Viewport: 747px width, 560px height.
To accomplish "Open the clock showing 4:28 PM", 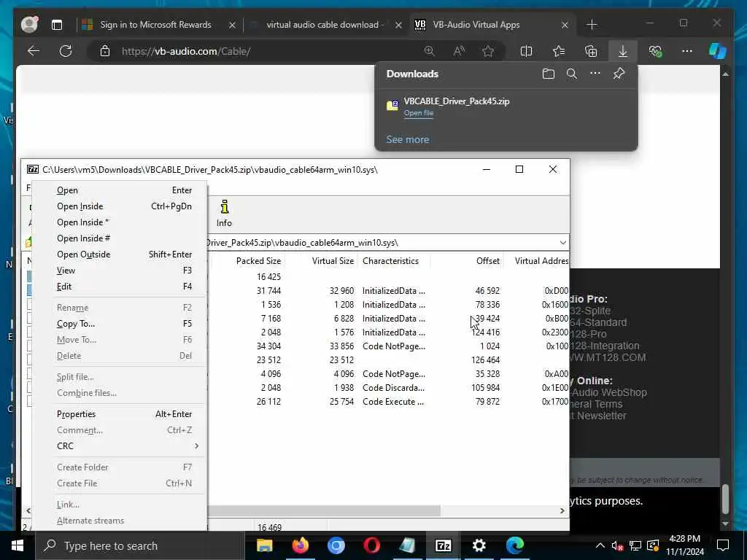I will [x=684, y=545].
